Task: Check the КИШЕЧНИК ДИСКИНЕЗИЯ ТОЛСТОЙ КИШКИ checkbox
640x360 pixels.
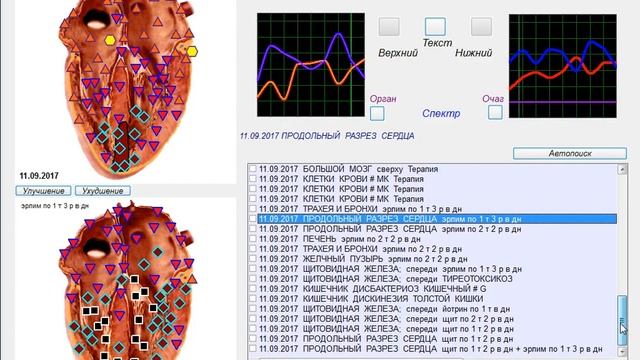Action: [x=253, y=299]
